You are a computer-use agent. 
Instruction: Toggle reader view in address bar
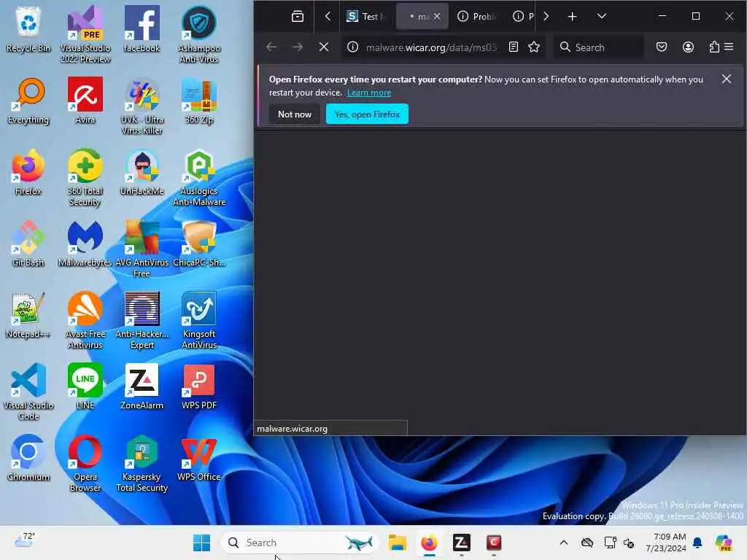click(x=513, y=47)
